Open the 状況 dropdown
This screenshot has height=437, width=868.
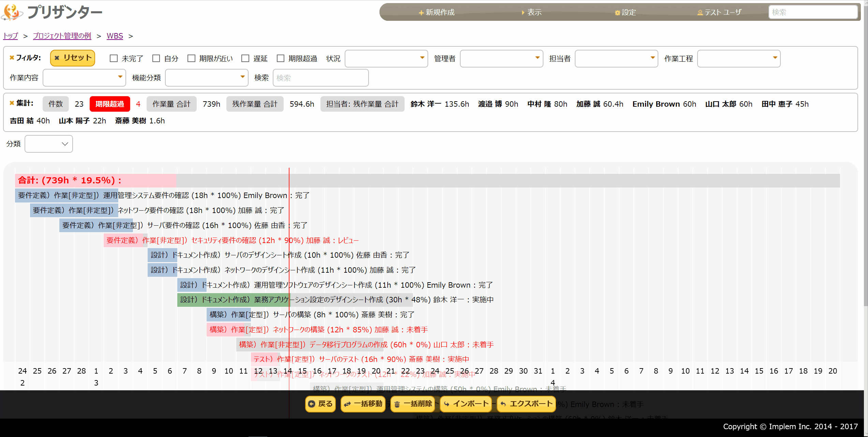(386, 58)
